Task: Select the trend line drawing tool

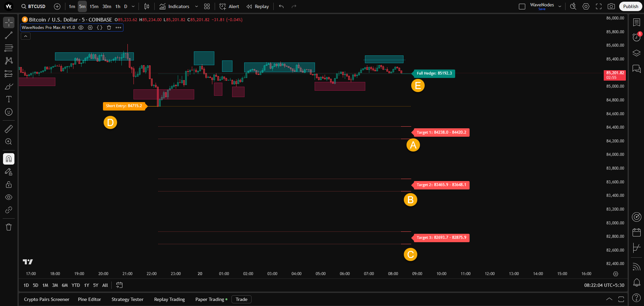Action: coord(9,35)
